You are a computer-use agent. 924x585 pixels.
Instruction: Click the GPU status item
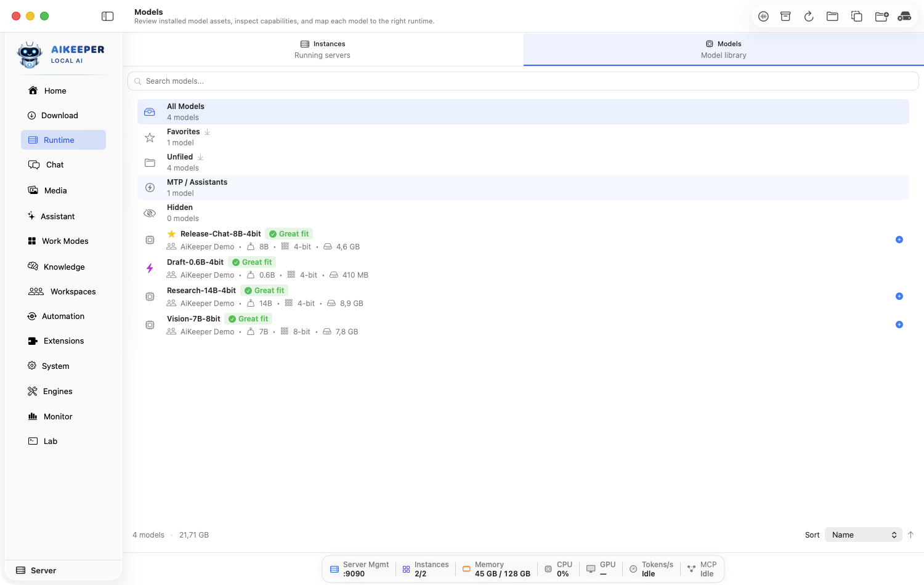601,569
